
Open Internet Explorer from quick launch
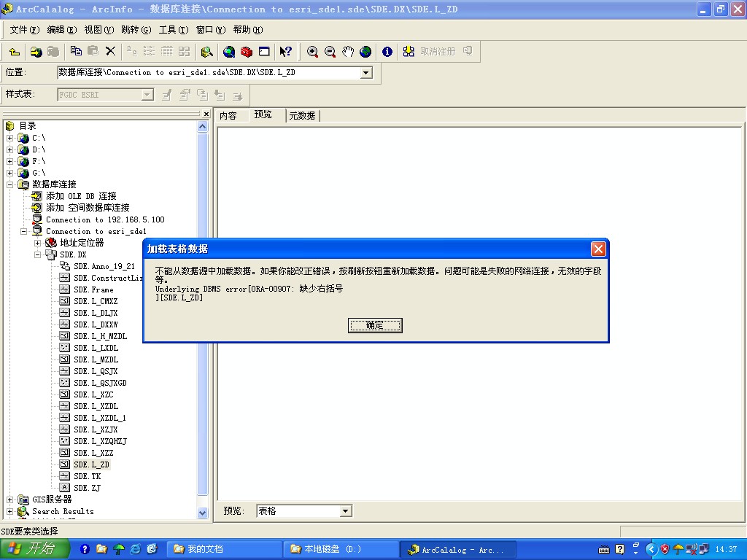[x=136, y=549]
